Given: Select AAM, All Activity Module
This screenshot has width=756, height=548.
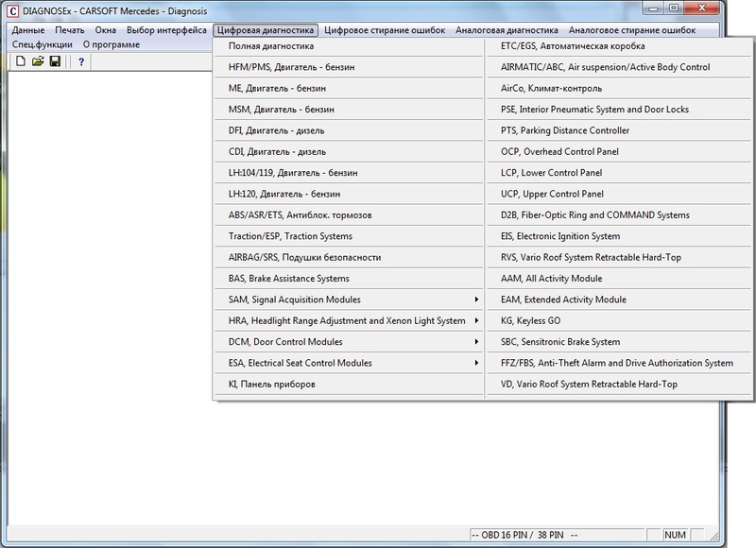Looking at the screenshot, I should pyautogui.click(x=619, y=279).
